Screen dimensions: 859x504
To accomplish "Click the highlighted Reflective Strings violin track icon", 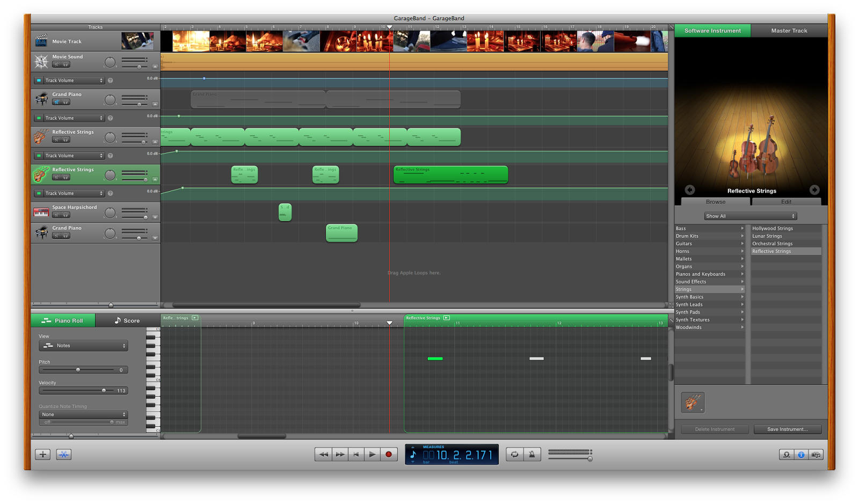I will [x=41, y=174].
